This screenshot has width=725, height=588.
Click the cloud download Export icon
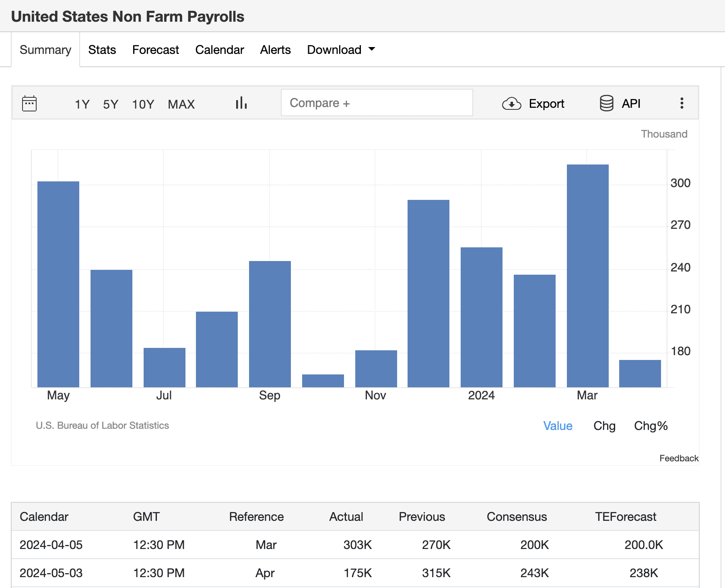point(511,104)
